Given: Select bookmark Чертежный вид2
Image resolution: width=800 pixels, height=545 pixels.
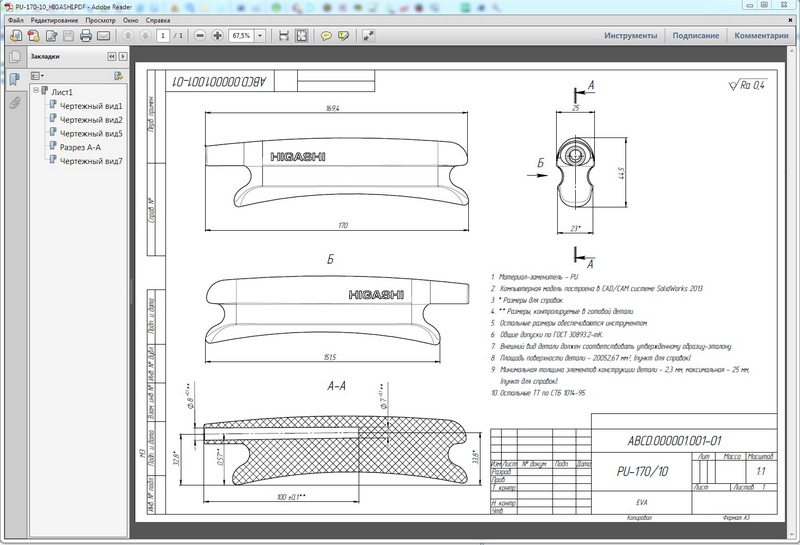Looking at the screenshot, I should click(91, 119).
